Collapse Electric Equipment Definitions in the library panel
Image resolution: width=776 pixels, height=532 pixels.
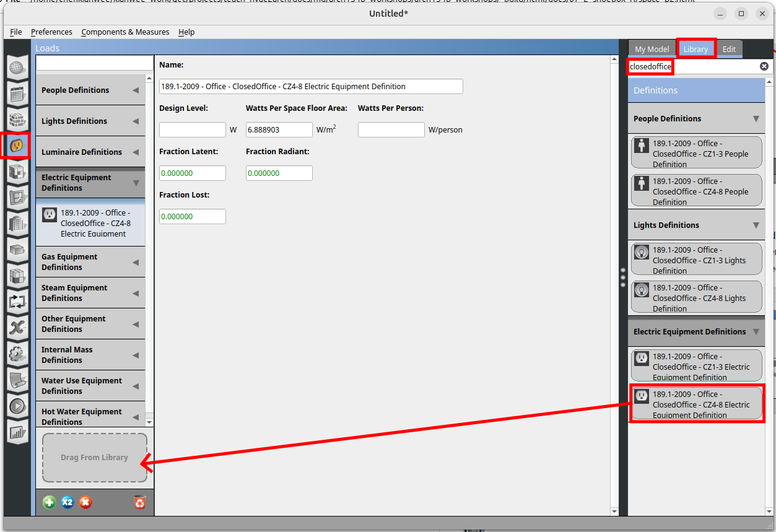click(x=756, y=332)
